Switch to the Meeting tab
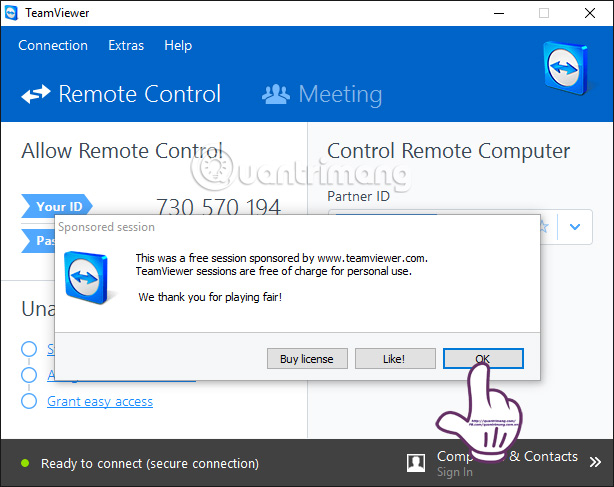Viewport: 614px width, 487px height. [322, 94]
